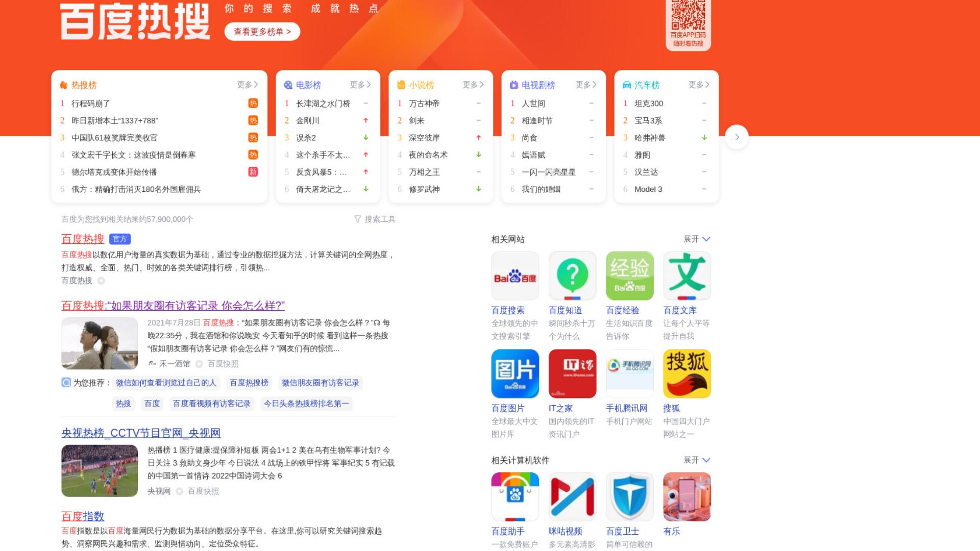
Task: Open the red IT之家 icon
Action: (572, 373)
